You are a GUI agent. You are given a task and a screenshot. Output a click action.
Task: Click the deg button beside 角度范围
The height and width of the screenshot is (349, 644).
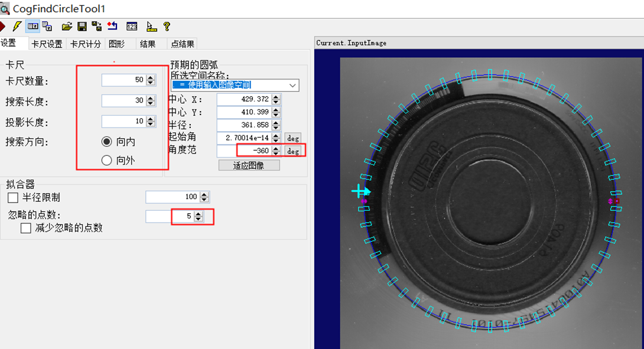click(x=293, y=151)
